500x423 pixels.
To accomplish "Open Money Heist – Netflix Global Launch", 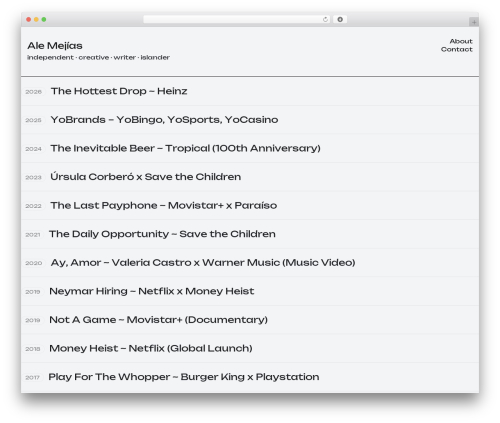I will click(x=151, y=348).
